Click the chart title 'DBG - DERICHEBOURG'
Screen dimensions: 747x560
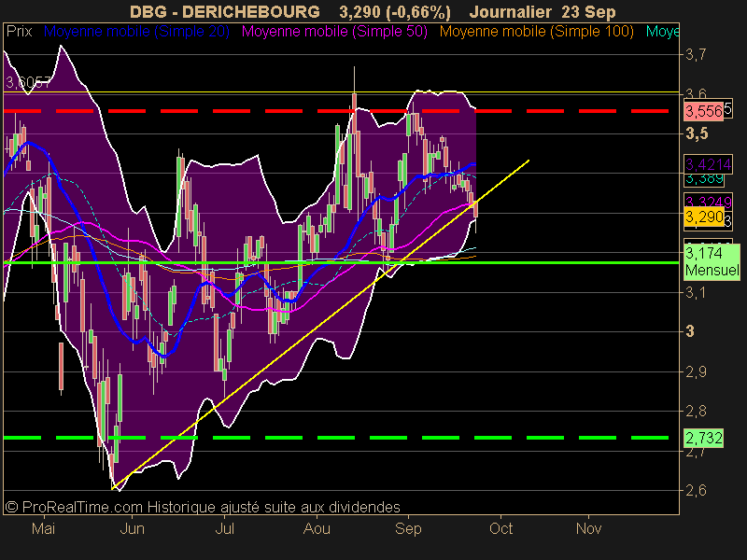[x=225, y=11]
